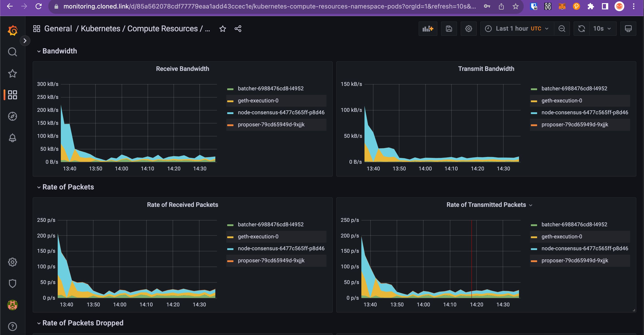The width and height of the screenshot is (644, 335).
Task: Open dashboard settings gear in toolbar
Action: click(469, 29)
